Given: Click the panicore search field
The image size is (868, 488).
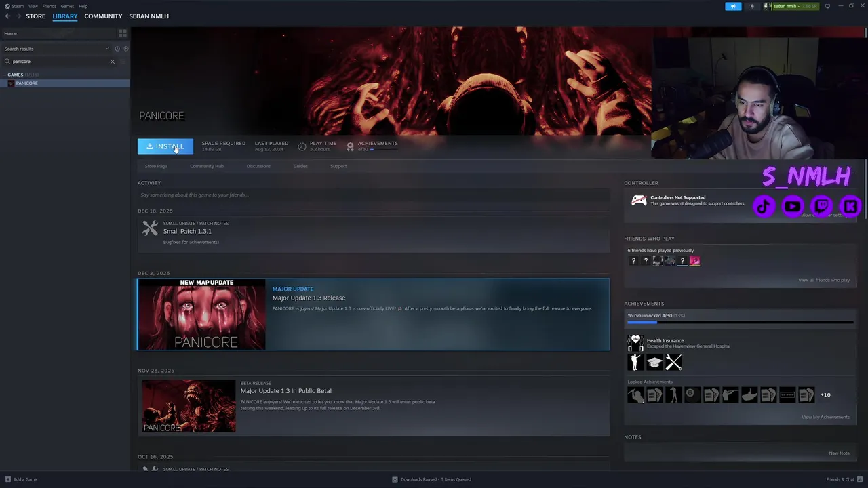Looking at the screenshot, I should pos(58,62).
